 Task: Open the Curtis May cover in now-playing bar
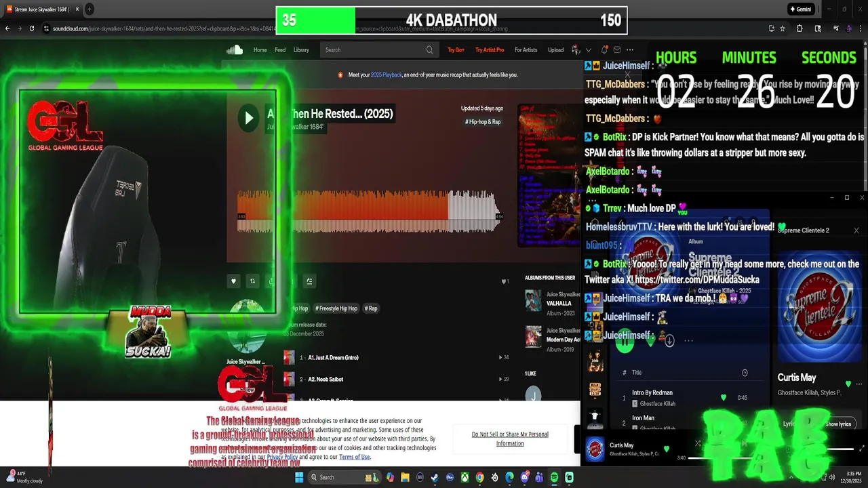click(595, 449)
